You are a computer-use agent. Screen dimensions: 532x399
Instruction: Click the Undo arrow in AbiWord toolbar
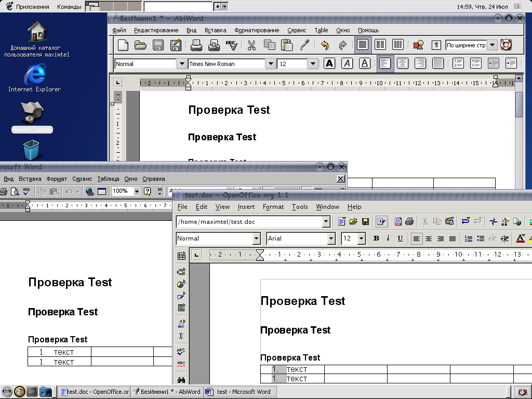pos(325,45)
